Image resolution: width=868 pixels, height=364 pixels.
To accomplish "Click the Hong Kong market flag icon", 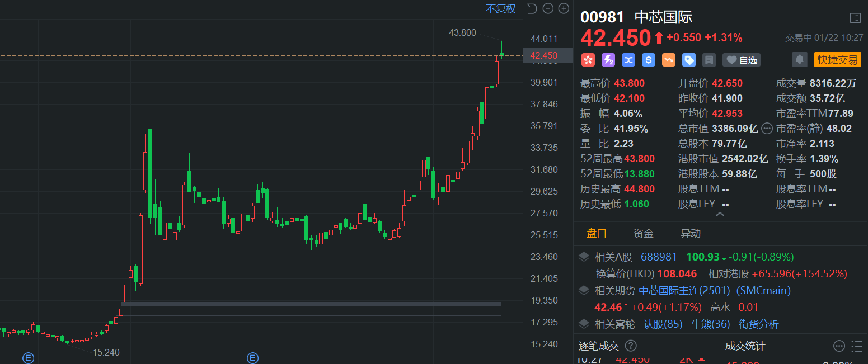I will click(x=588, y=60).
